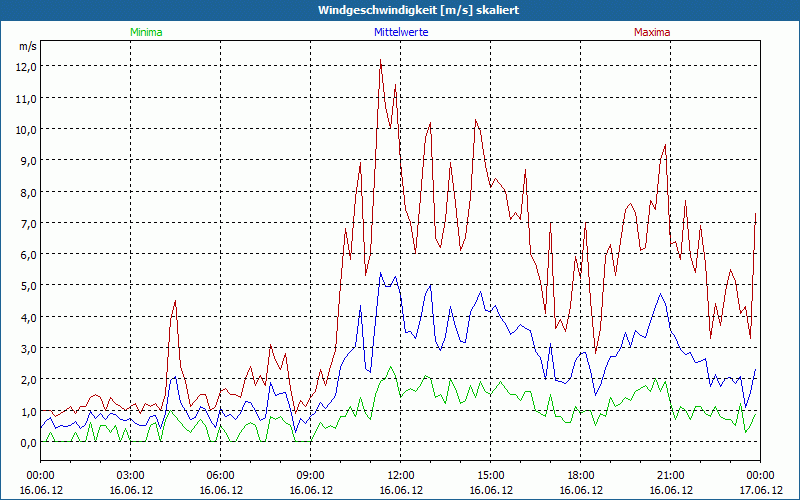Viewport: 800px width, 500px height.
Task: Click the 10,0 y-axis value
Action: pos(26,130)
